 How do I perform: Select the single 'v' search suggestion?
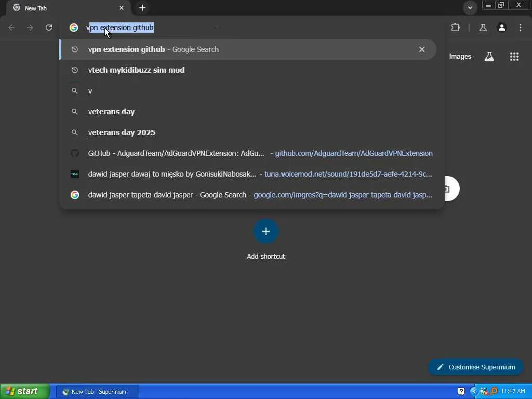click(x=248, y=91)
